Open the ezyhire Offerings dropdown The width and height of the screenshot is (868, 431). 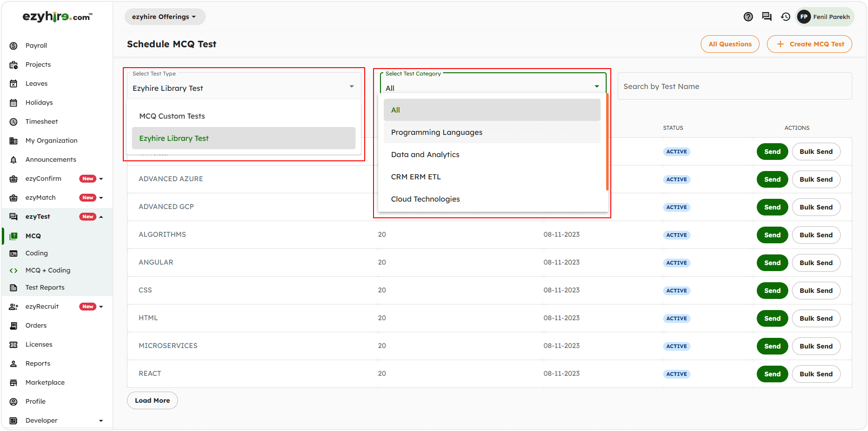tap(165, 17)
